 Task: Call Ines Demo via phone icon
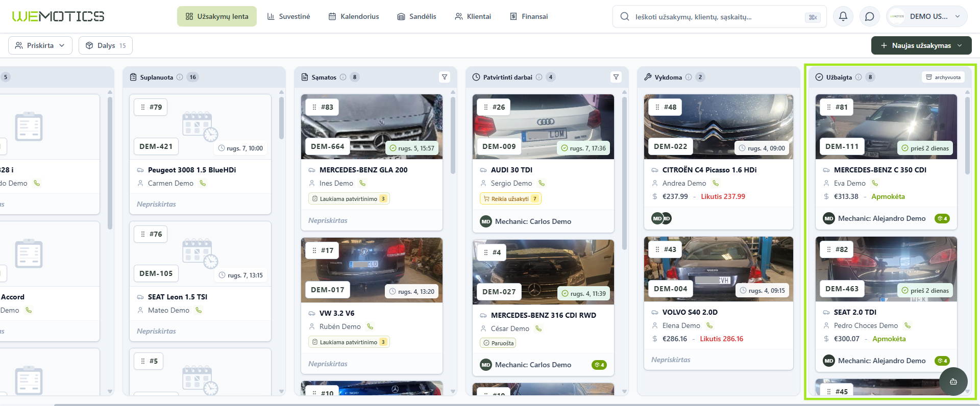(362, 183)
